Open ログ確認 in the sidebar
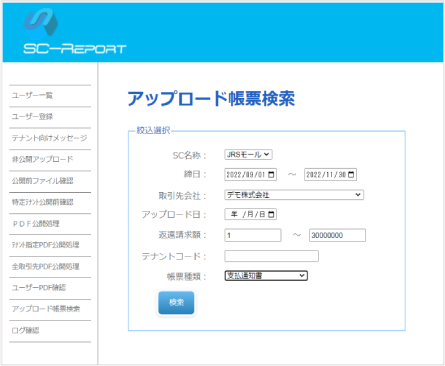Image resolution: width=445 pixels, height=366 pixels. tap(25, 330)
